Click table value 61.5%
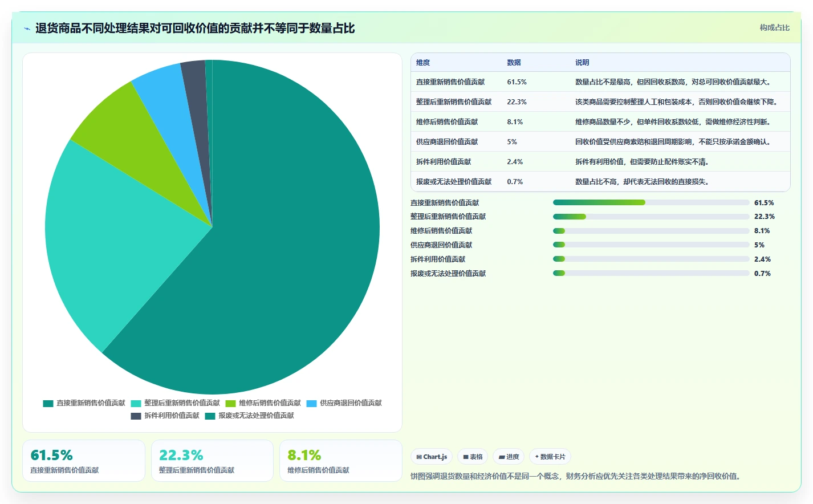 click(517, 82)
